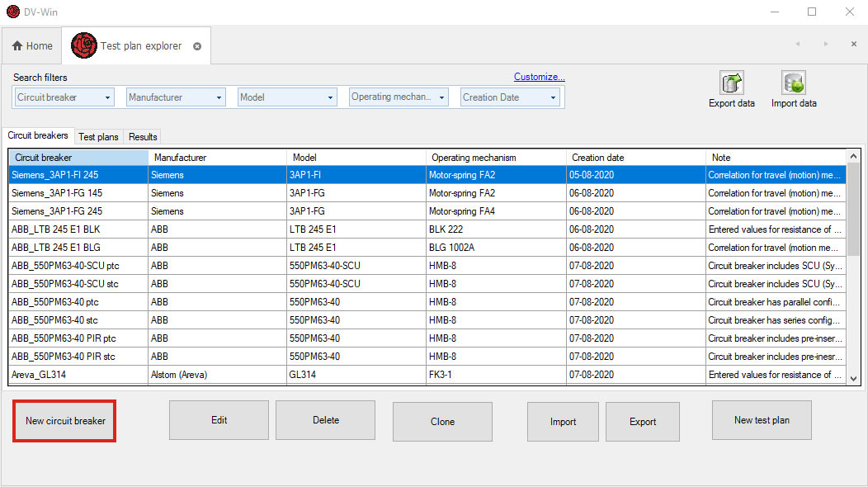Sort by the Creation date column header
This screenshot has width=868, height=487.
636,158
